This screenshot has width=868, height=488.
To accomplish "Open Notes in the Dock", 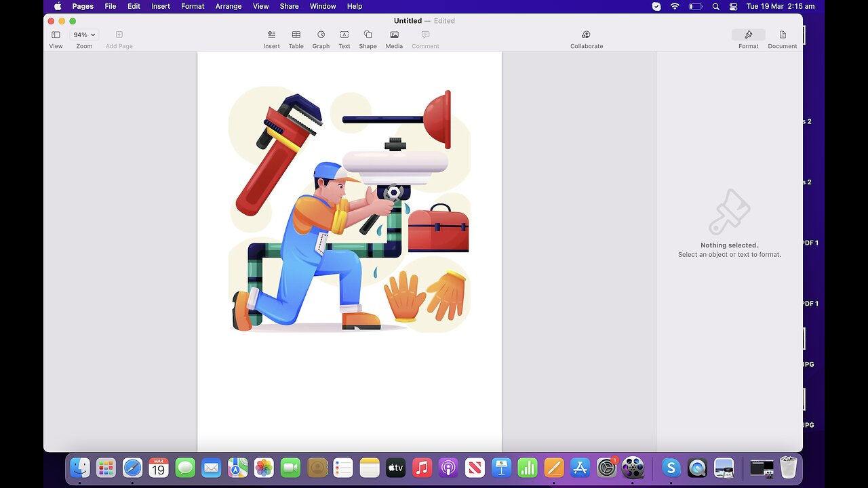I will tap(370, 468).
